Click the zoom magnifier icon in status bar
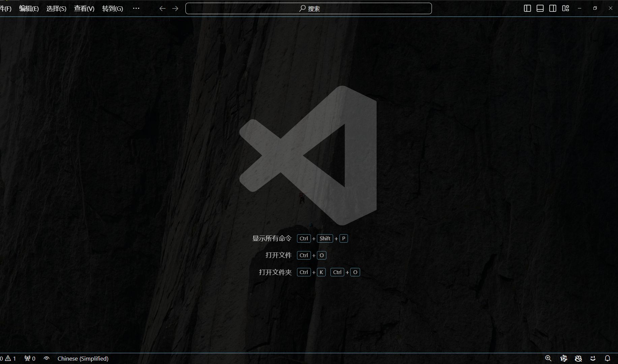 click(x=549, y=358)
